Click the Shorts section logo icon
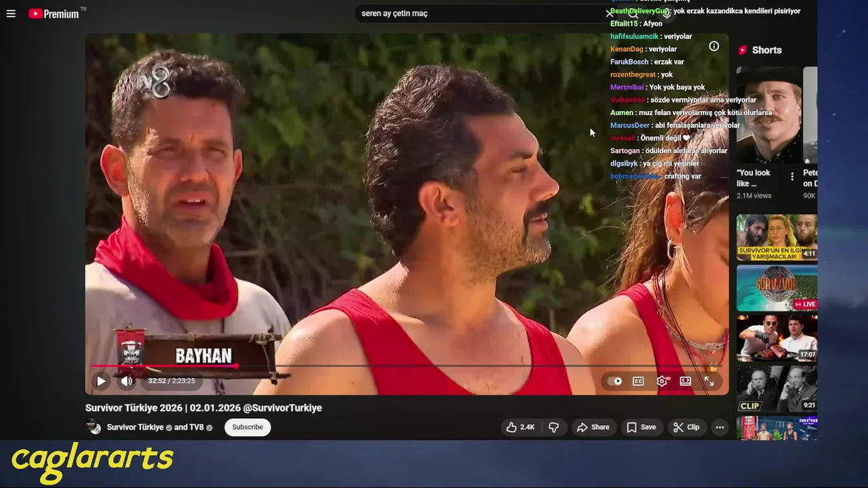 (x=743, y=50)
